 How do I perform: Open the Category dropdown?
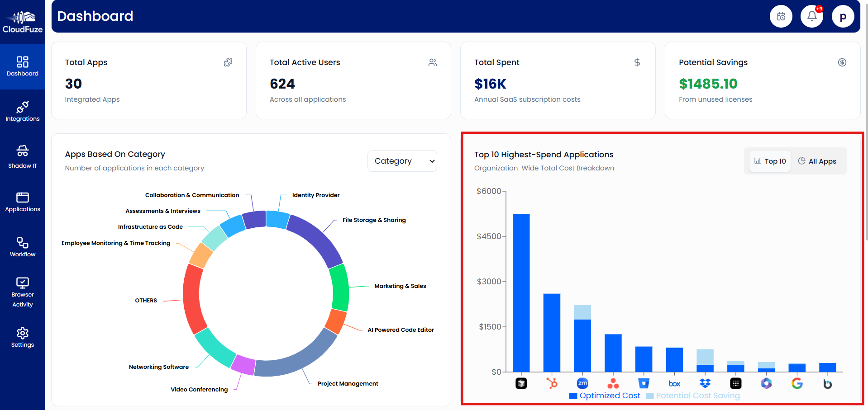tap(402, 160)
